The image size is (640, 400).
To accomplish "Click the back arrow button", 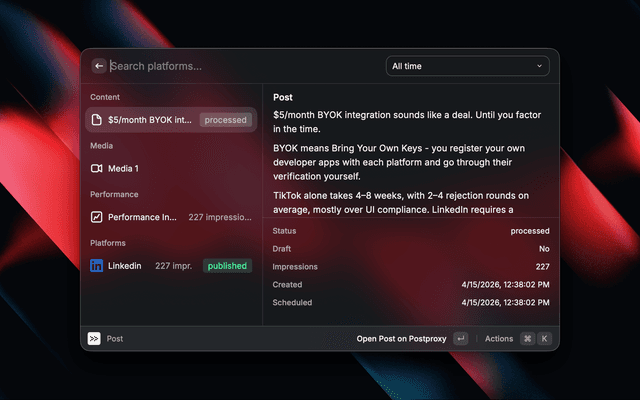I will (x=99, y=66).
